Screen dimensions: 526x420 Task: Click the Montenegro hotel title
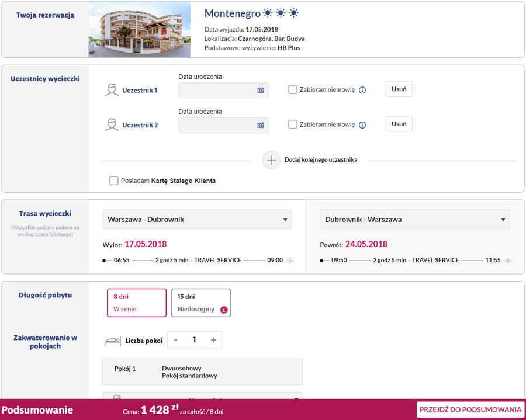coord(233,13)
